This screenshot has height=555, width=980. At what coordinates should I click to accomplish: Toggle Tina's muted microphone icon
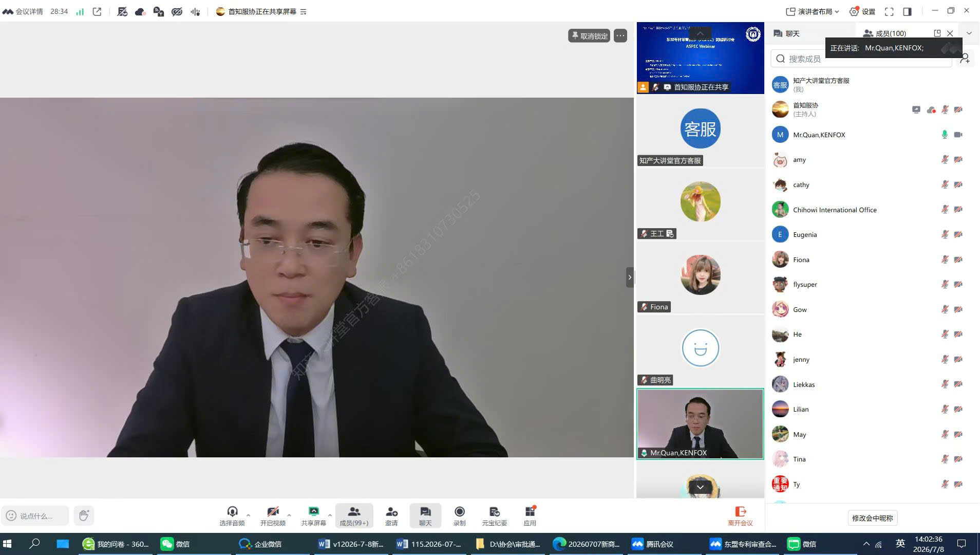(x=945, y=459)
